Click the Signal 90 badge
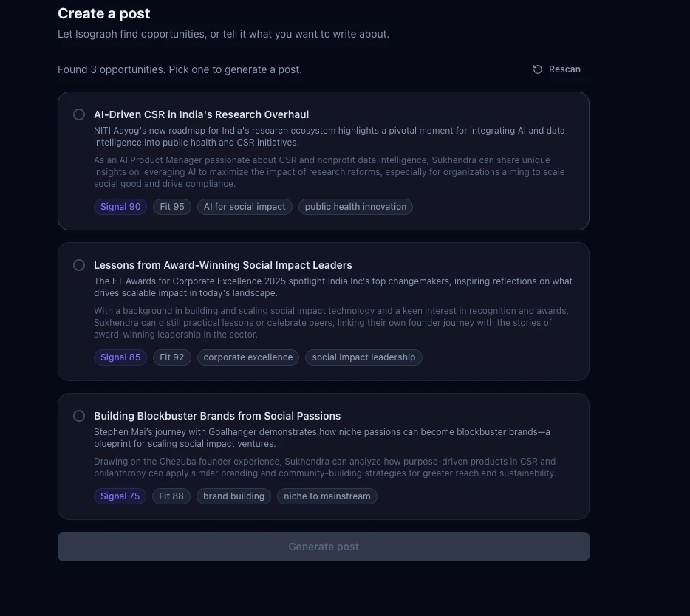Viewport: 690px width, 616px height. (x=120, y=207)
